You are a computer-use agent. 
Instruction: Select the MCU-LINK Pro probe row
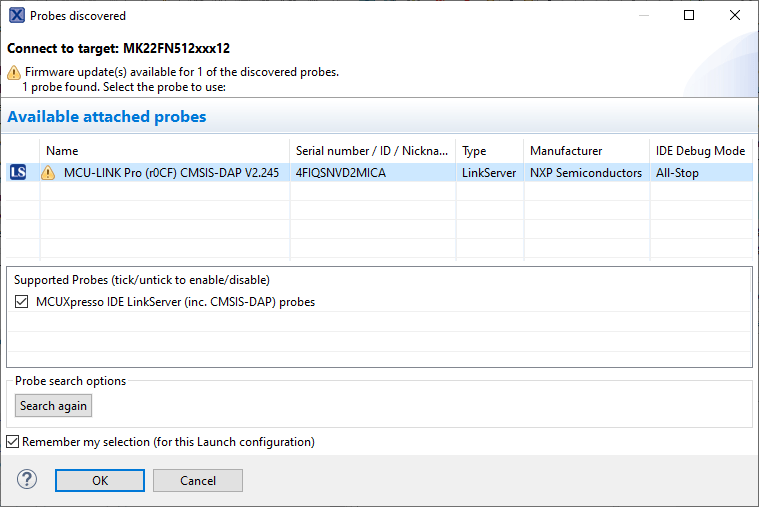[x=170, y=172]
